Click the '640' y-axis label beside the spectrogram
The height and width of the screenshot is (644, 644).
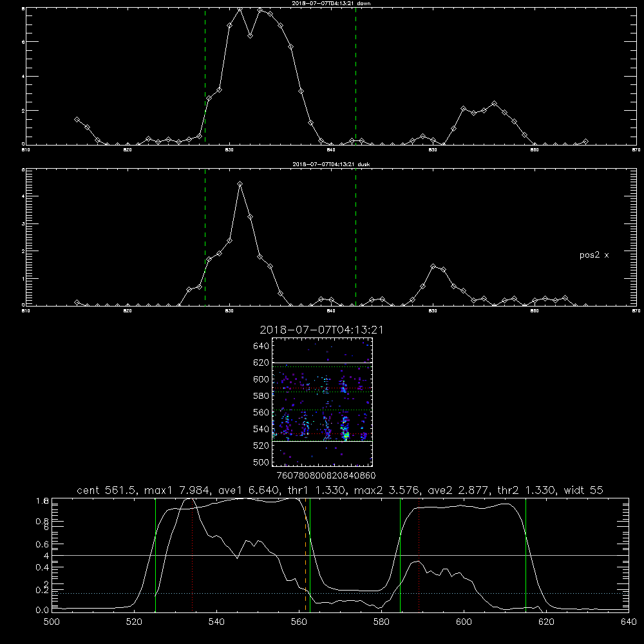[261, 346]
